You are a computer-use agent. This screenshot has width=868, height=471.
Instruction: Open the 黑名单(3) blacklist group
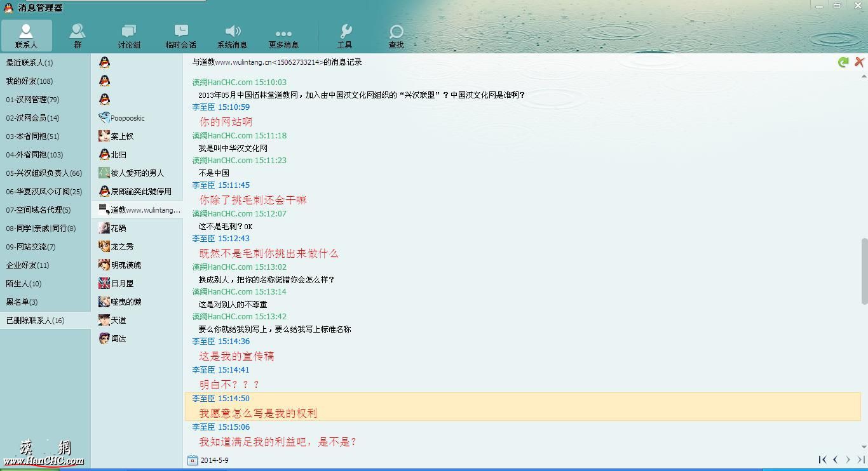[x=22, y=302]
